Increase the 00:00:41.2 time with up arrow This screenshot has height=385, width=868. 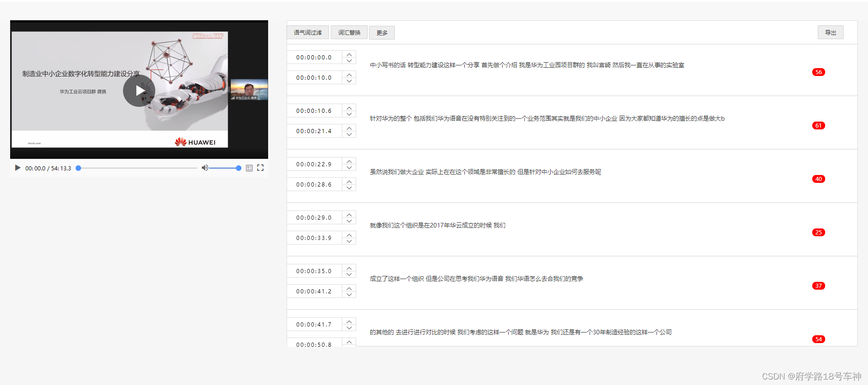[349, 288]
